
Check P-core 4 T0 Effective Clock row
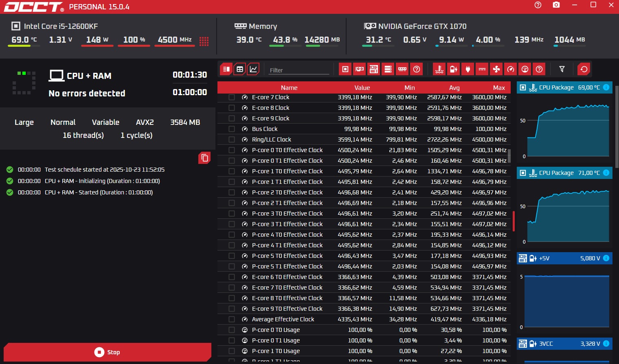click(x=232, y=235)
